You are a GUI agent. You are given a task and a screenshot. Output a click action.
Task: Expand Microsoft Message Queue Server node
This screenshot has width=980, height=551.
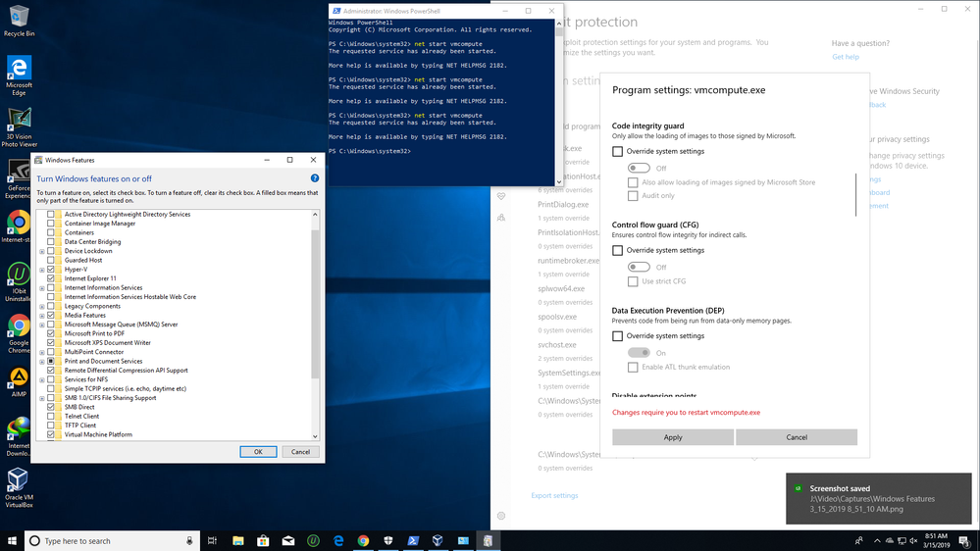(42, 325)
